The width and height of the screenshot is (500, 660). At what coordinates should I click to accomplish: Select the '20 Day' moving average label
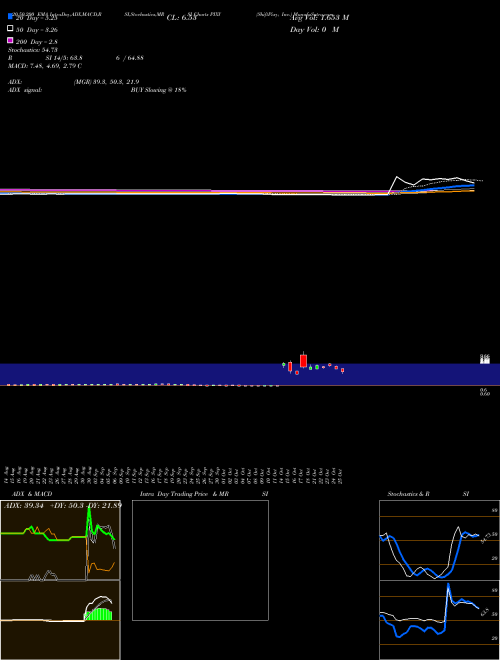click(x=36, y=18)
